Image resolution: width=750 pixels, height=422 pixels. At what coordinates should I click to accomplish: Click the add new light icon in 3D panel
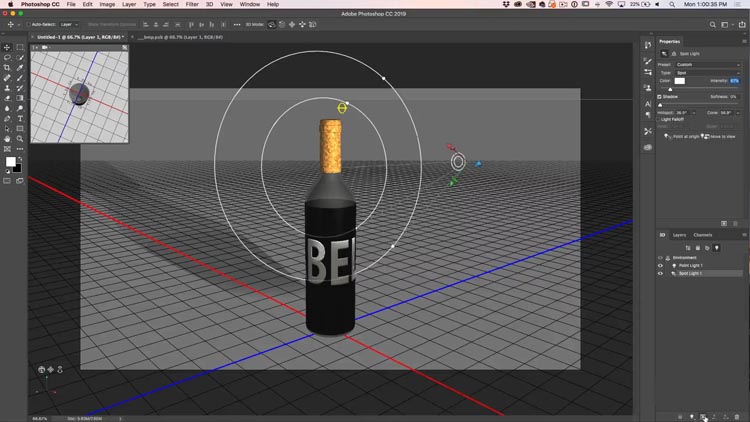click(x=692, y=417)
